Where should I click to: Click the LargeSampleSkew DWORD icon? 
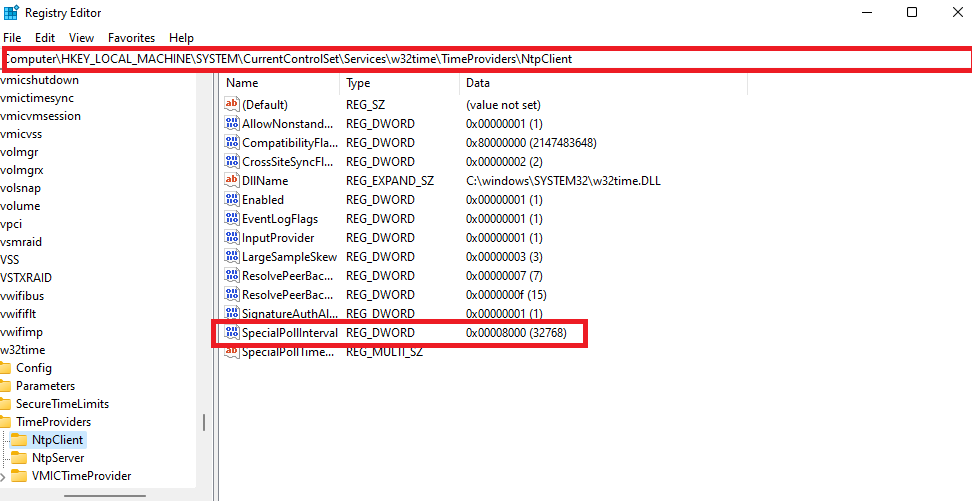pos(232,257)
